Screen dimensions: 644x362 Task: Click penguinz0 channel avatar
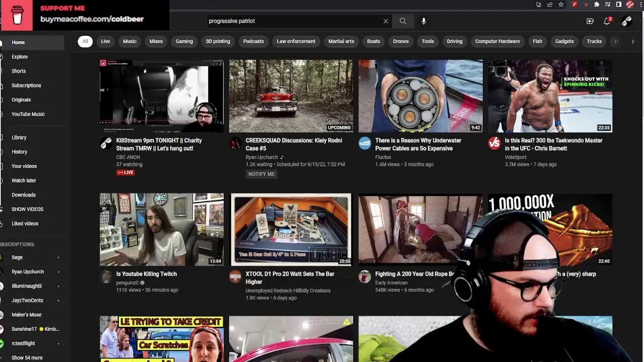coord(106,277)
